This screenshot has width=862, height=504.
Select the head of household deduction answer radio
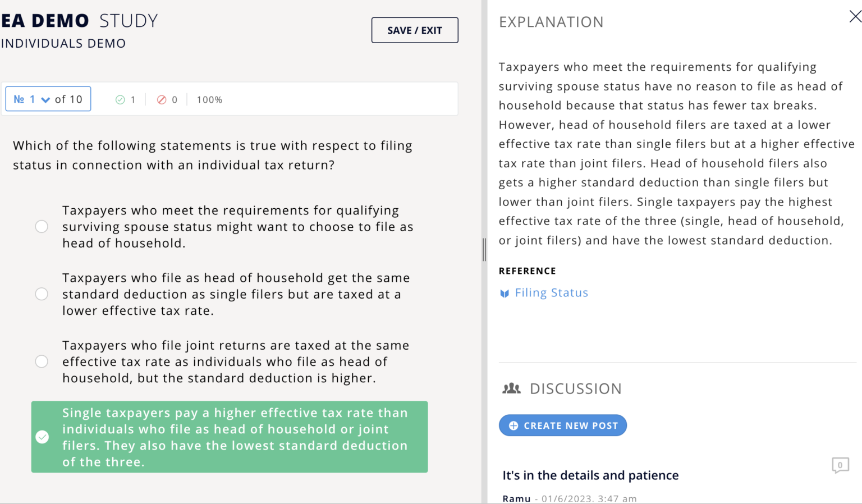tap(42, 294)
